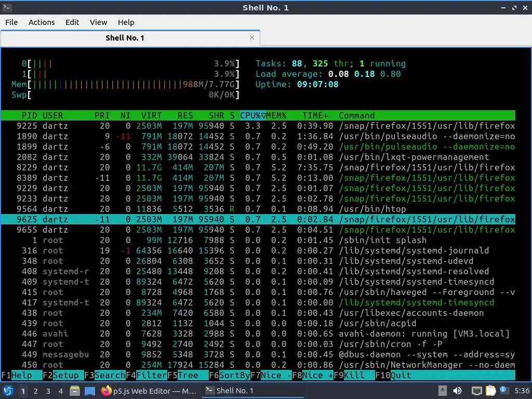Open F6 SortBy in htop footer

230,375
